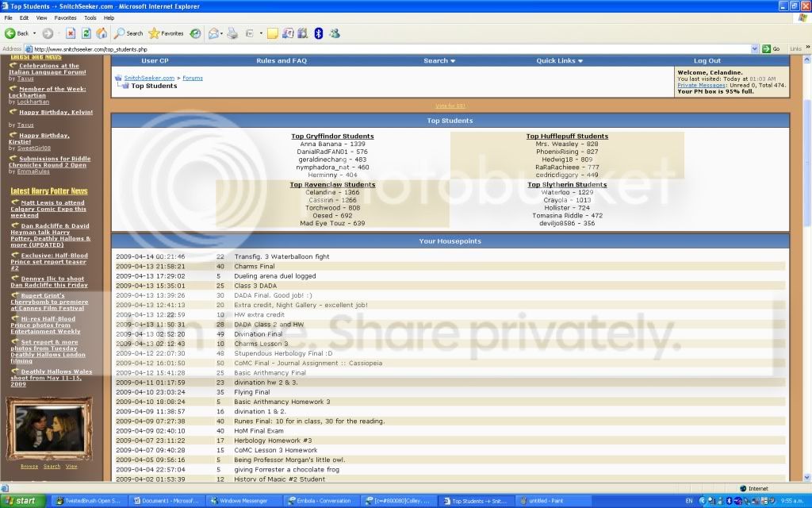The height and width of the screenshot is (508, 812).
Task: Open the Rules and FAQ link
Action: click(281, 60)
